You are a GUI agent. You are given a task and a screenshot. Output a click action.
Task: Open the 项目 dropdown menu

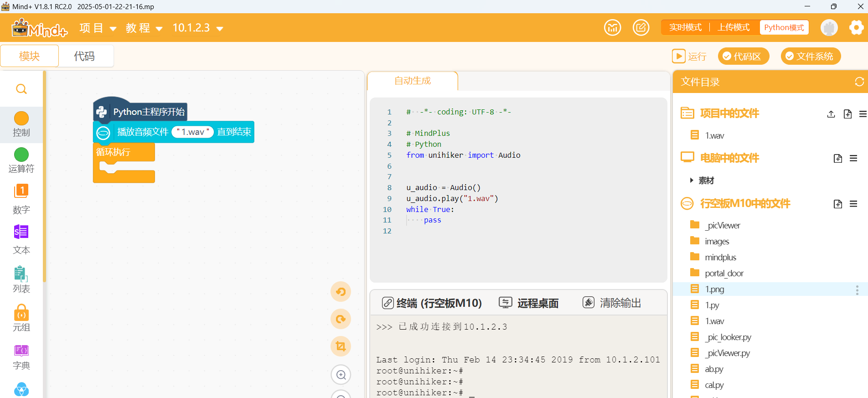click(x=98, y=28)
